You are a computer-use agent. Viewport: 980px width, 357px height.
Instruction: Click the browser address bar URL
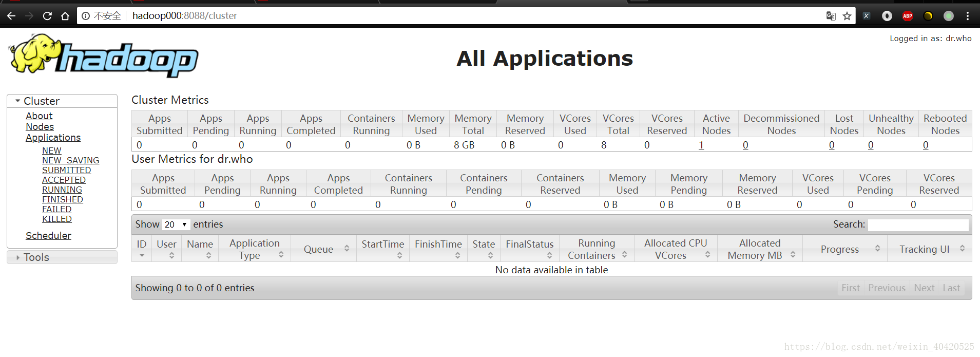point(185,16)
